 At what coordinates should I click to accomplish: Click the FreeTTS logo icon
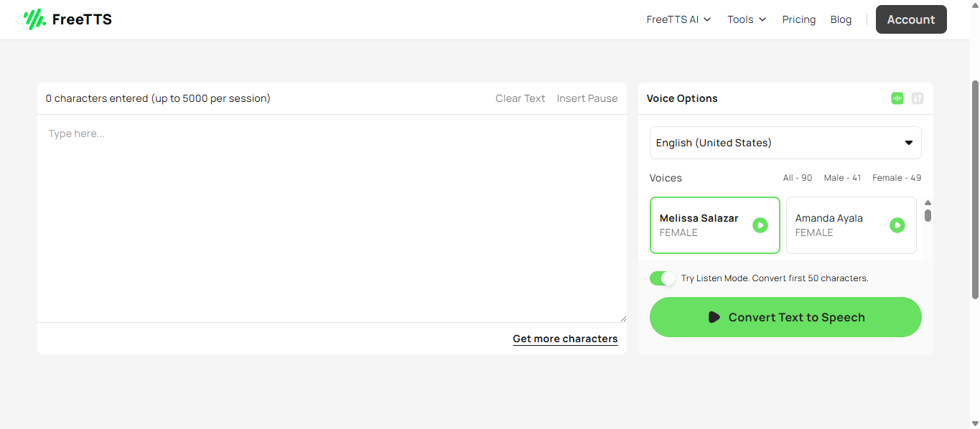click(34, 19)
